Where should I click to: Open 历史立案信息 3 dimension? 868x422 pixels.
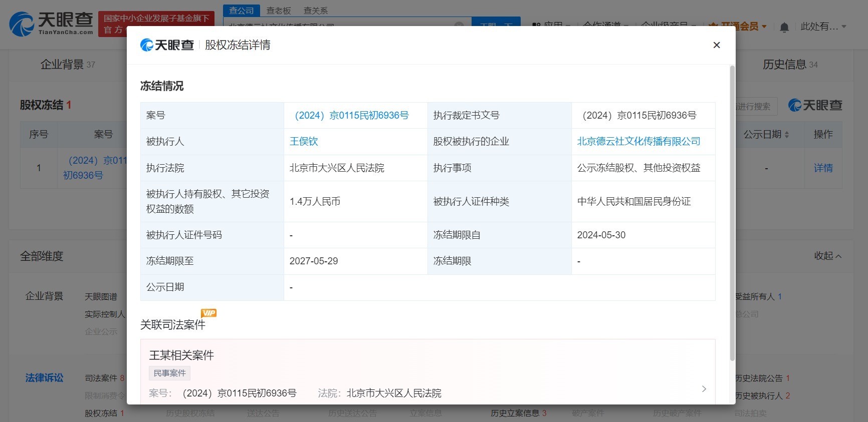tap(519, 413)
